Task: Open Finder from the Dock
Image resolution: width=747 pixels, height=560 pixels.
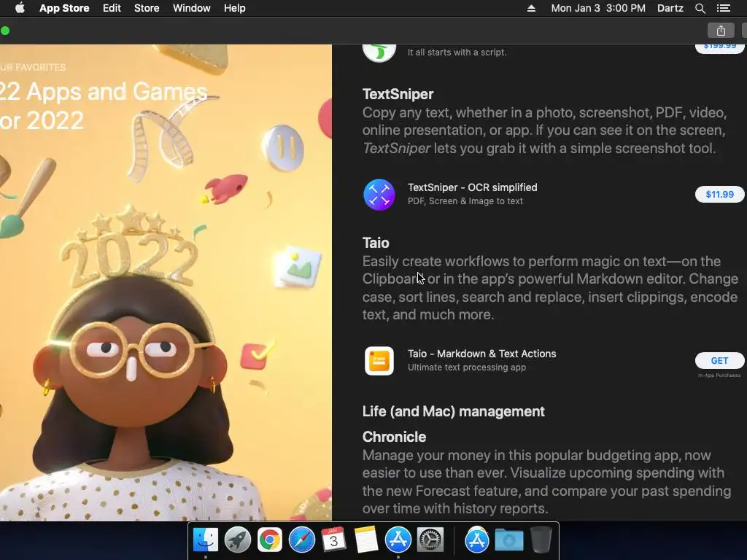Action: point(205,540)
